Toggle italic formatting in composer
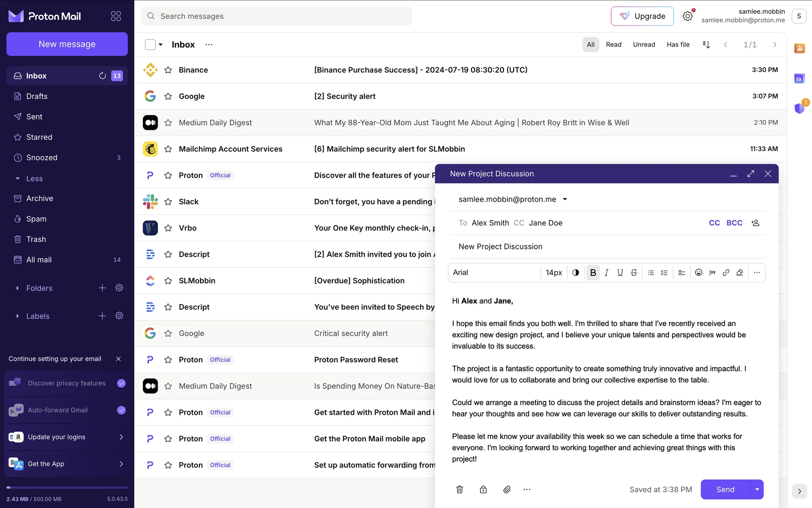Image resolution: width=812 pixels, height=508 pixels. (606, 273)
